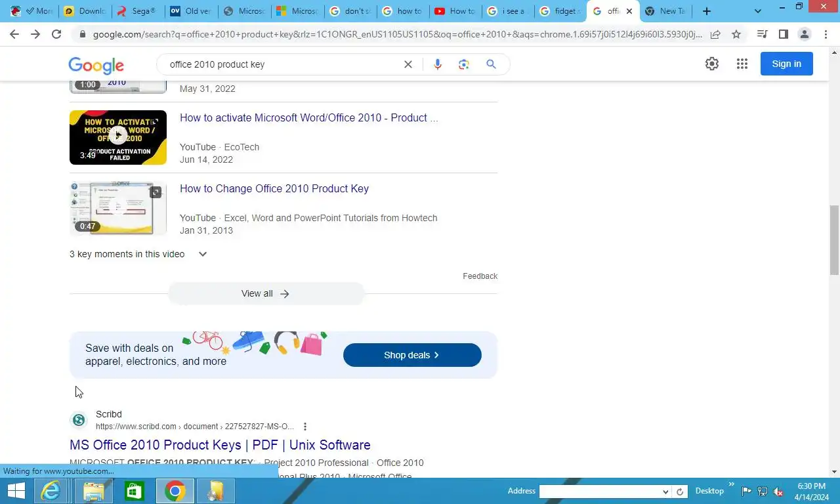Go forward to the next page
The width and height of the screenshot is (840, 504).
[x=35, y=34]
